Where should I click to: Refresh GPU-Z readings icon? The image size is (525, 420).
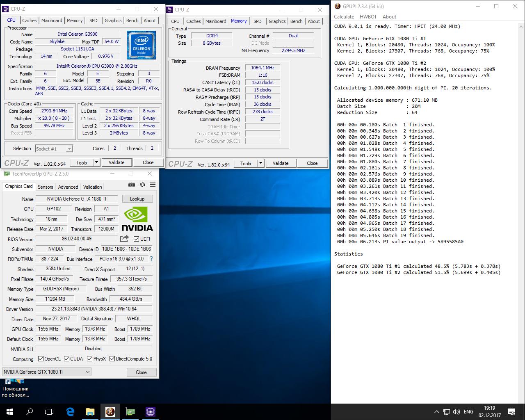(x=142, y=185)
